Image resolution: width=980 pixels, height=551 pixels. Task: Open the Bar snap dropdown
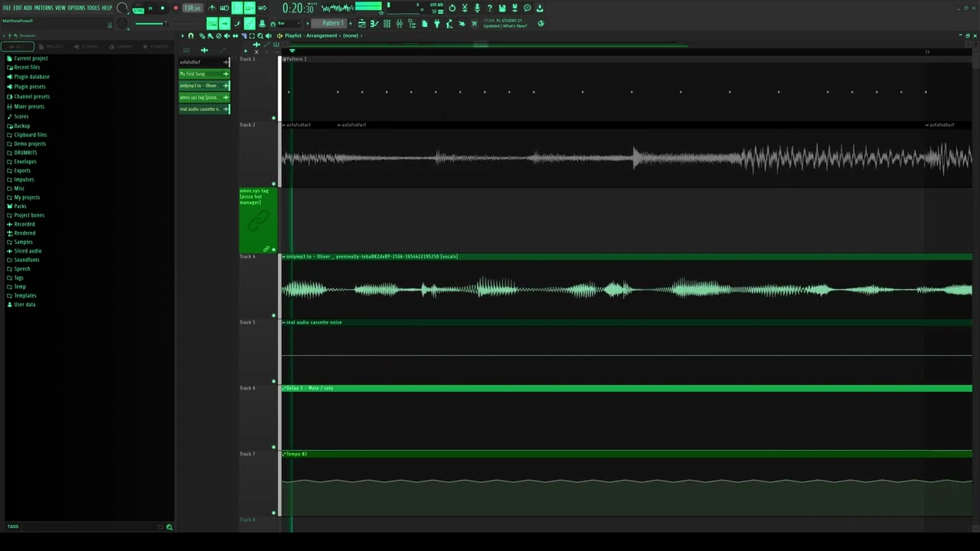click(x=288, y=24)
